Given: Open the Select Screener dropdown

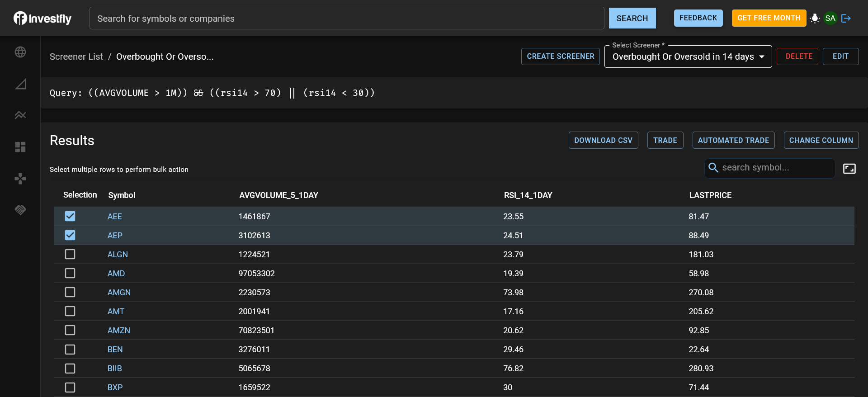Looking at the screenshot, I should tap(688, 57).
